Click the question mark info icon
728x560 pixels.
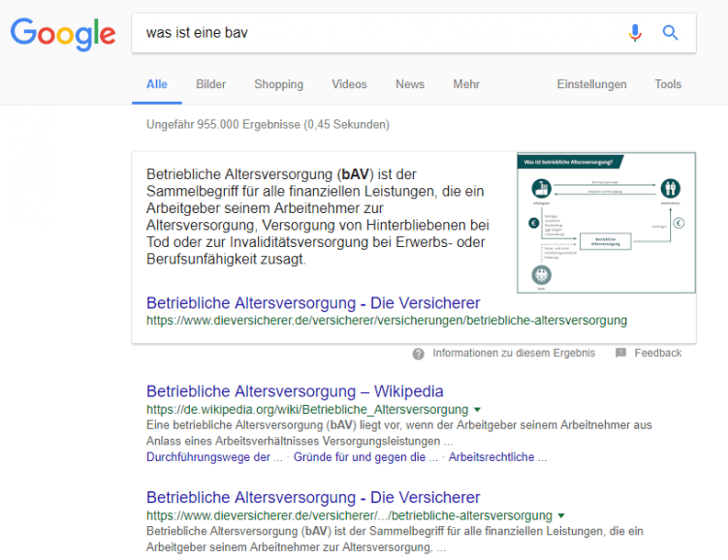[418, 354]
